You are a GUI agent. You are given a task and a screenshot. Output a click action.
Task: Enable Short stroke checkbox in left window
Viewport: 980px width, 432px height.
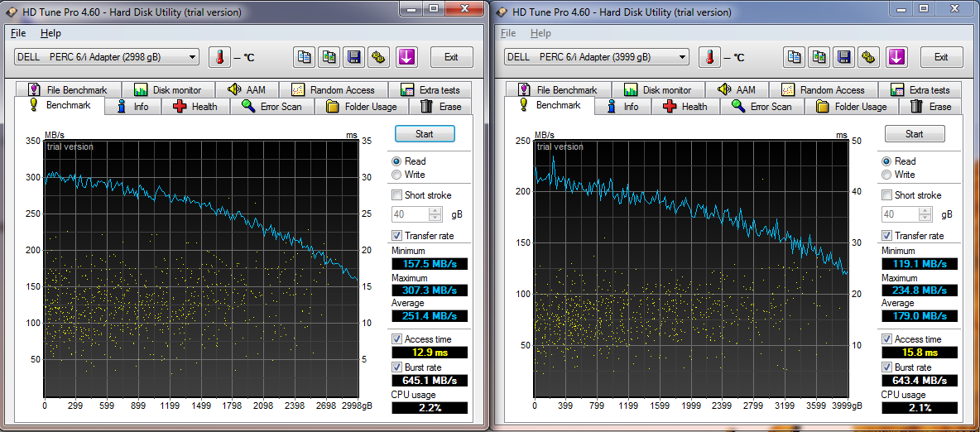(396, 195)
